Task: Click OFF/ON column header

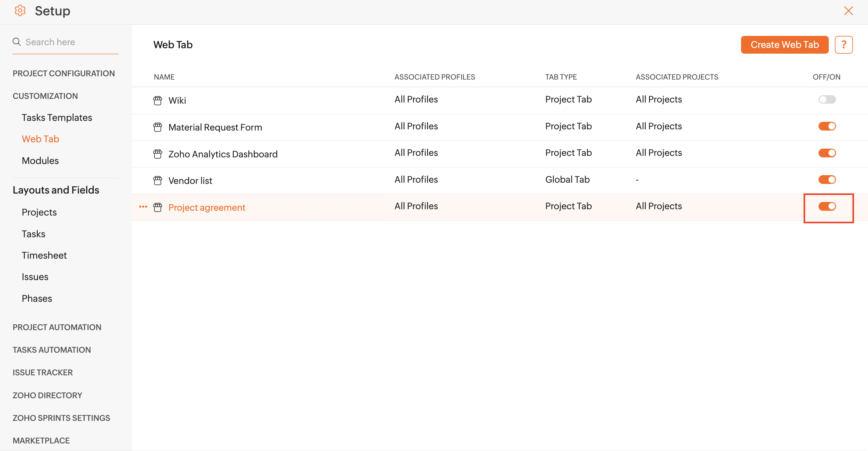Action: click(x=826, y=77)
